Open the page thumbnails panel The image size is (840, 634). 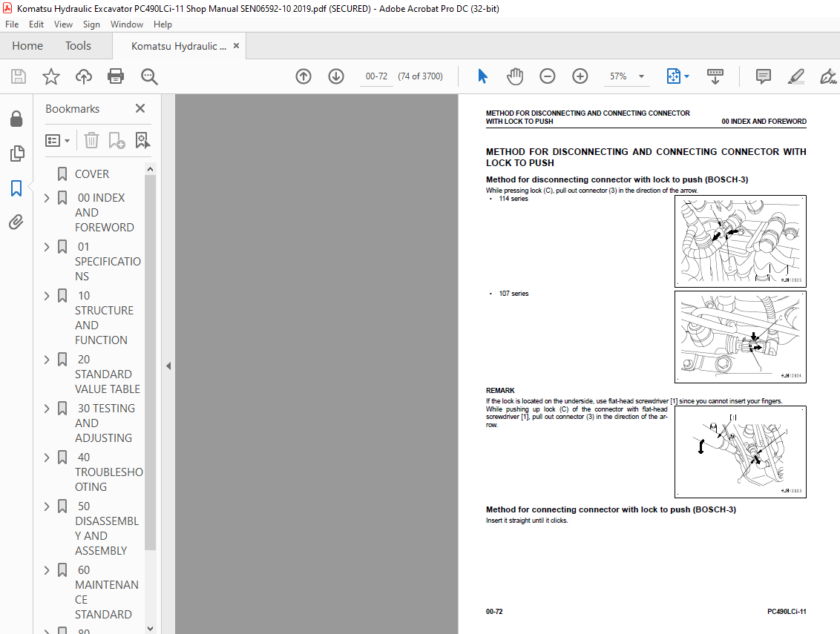[16, 153]
